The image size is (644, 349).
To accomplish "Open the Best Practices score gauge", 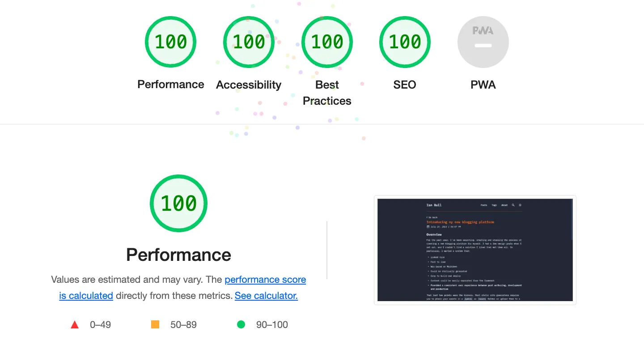I will point(327,42).
